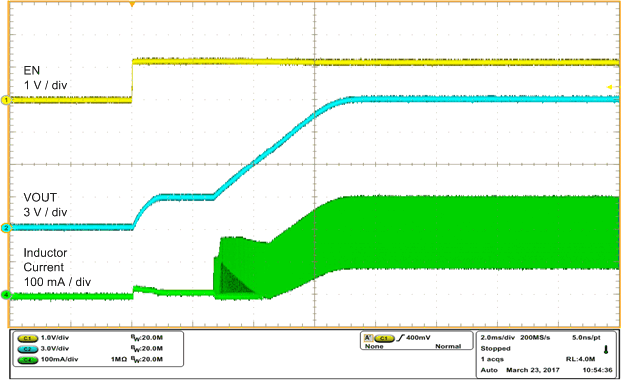The width and height of the screenshot is (625, 380).
Task: Click the 1MΩ termination readout
Action: tap(118, 359)
